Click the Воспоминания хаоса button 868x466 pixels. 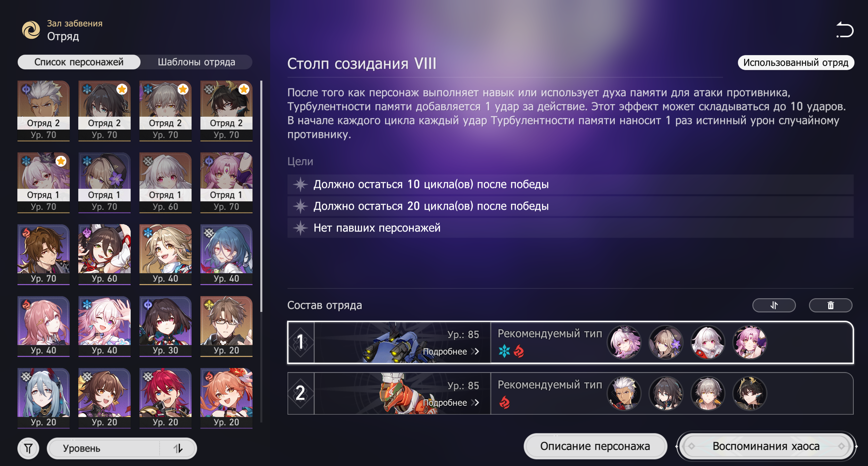(x=766, y=446)
